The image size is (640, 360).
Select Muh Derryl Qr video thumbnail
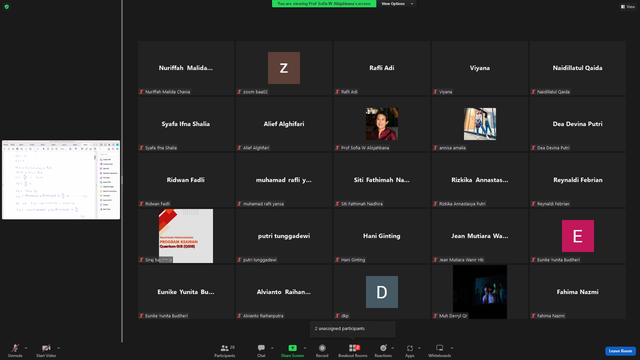(480, 292)
